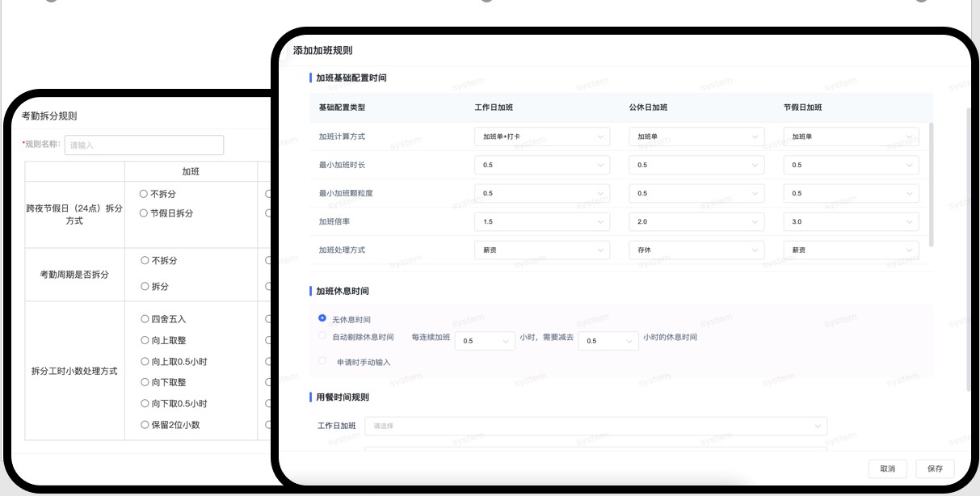Select 节假日拆分 radio for cross-night holiday split
Screen dimensions: 980x496
pos(144,213)
